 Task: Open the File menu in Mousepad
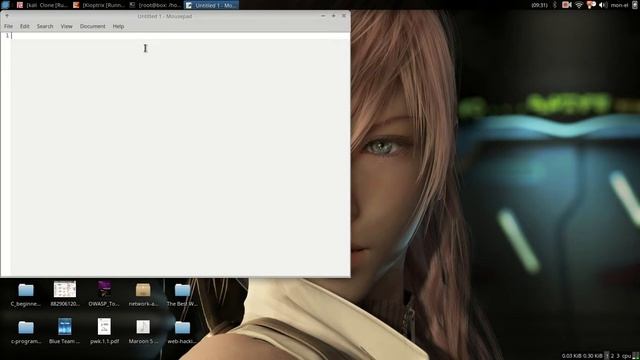8,26
